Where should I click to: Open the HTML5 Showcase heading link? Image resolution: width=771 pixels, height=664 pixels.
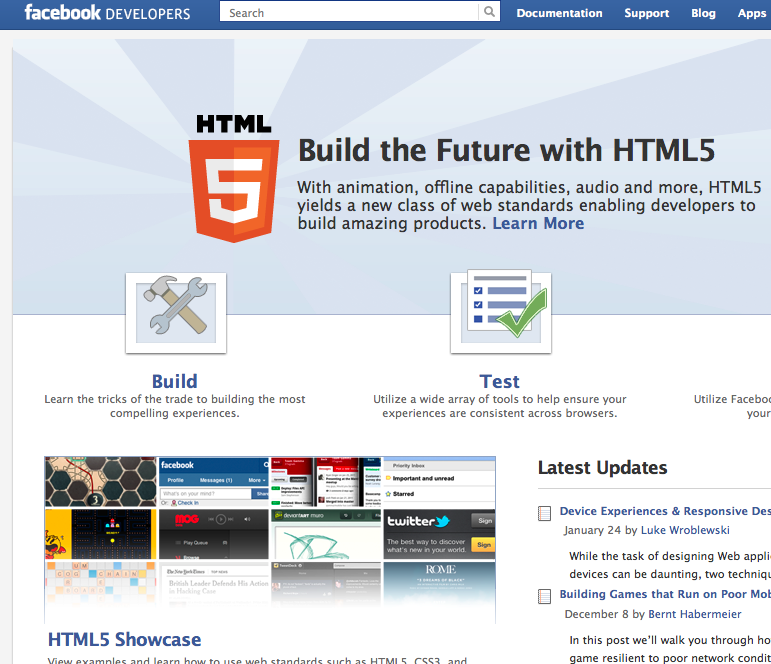(124, 639)
